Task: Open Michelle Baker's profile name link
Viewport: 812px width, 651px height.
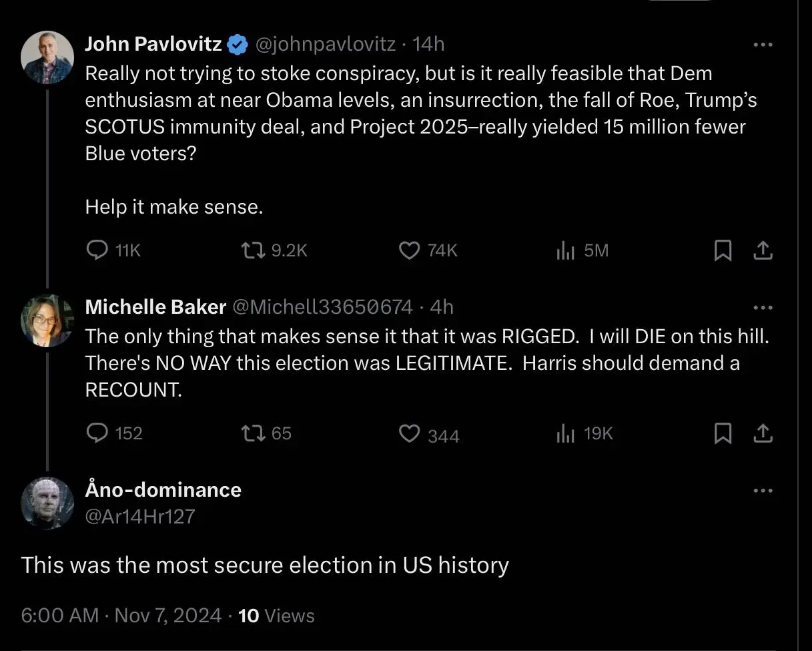Action: (x=155, y=307)
